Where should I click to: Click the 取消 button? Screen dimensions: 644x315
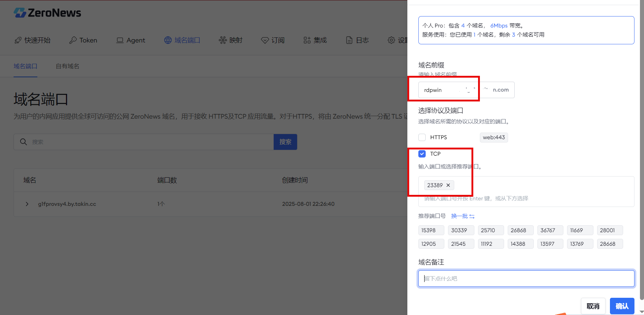click(x=593, y=306)
